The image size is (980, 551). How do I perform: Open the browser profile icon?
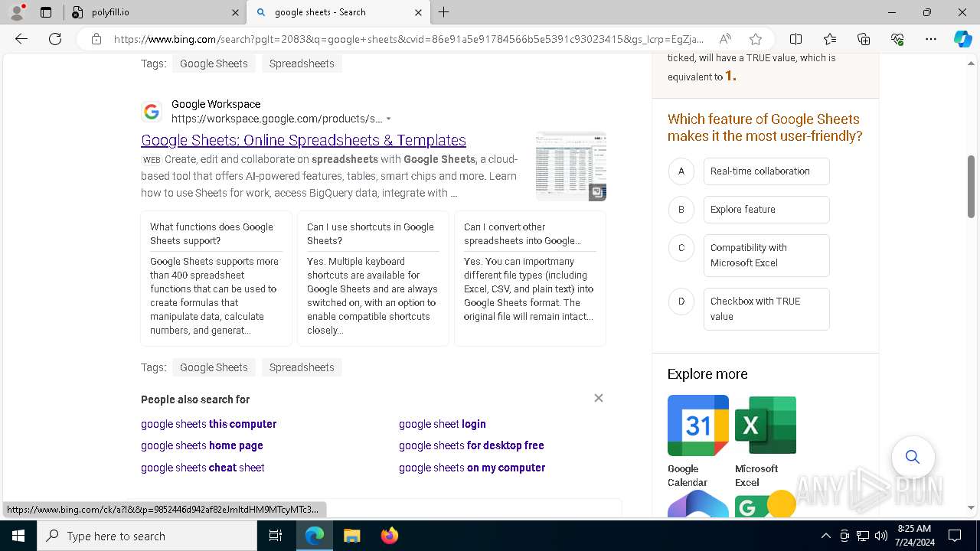click(x=17, y=12)
